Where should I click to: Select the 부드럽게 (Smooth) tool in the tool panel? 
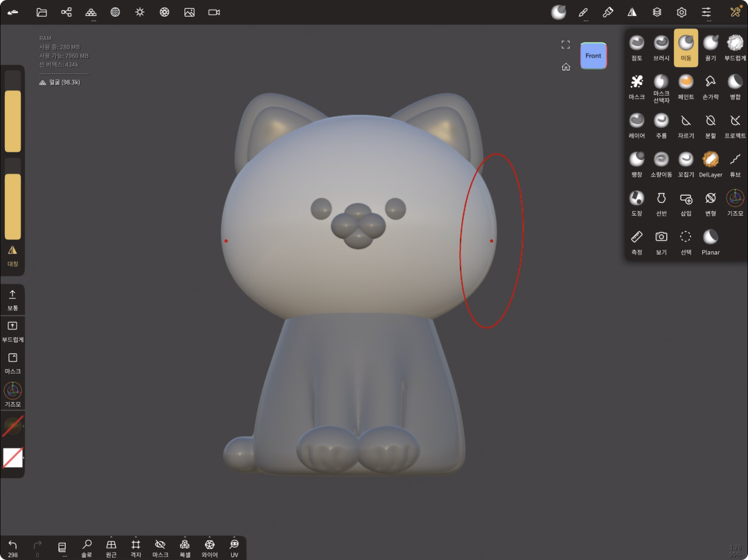click(x=735, y=48)
